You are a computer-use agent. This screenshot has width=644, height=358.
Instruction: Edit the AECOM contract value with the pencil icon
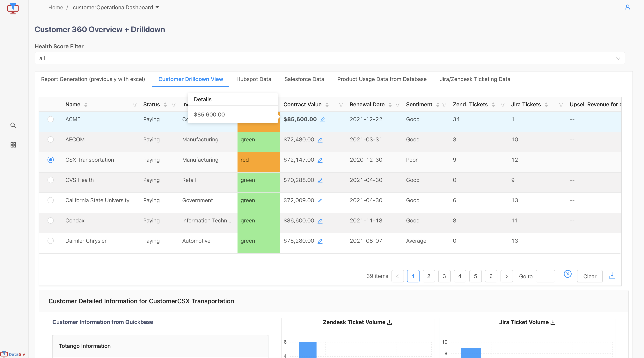click(x=320, y=140)
